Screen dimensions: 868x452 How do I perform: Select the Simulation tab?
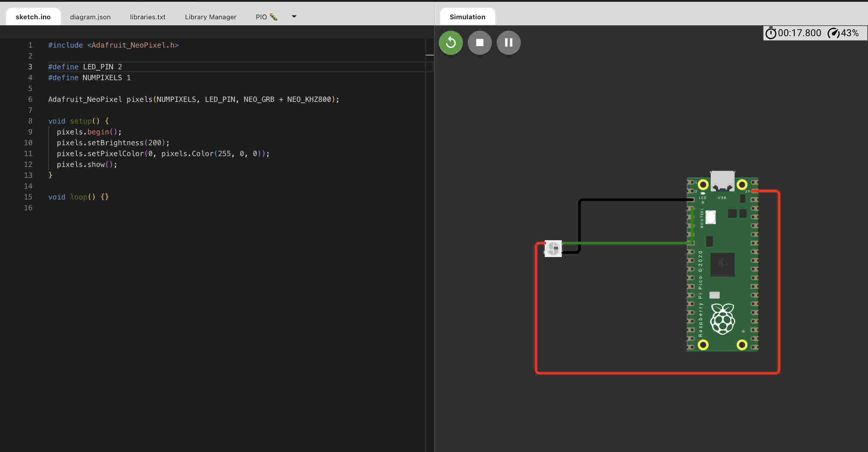(467, 17)
